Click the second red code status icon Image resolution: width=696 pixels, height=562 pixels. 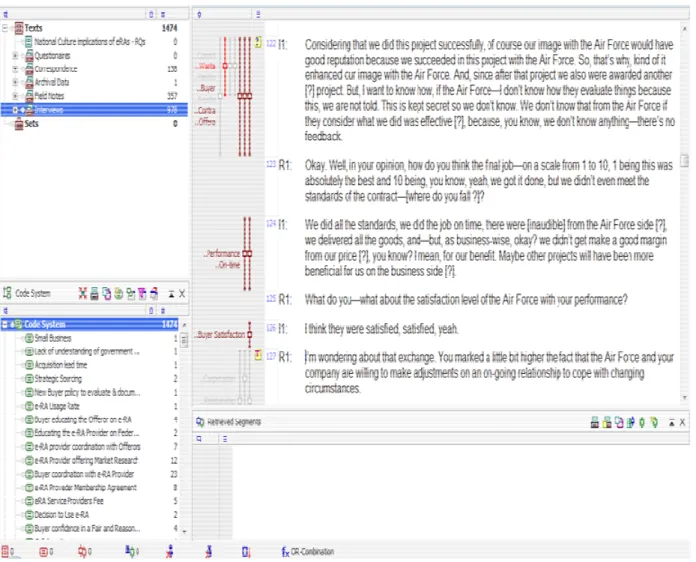44,551
